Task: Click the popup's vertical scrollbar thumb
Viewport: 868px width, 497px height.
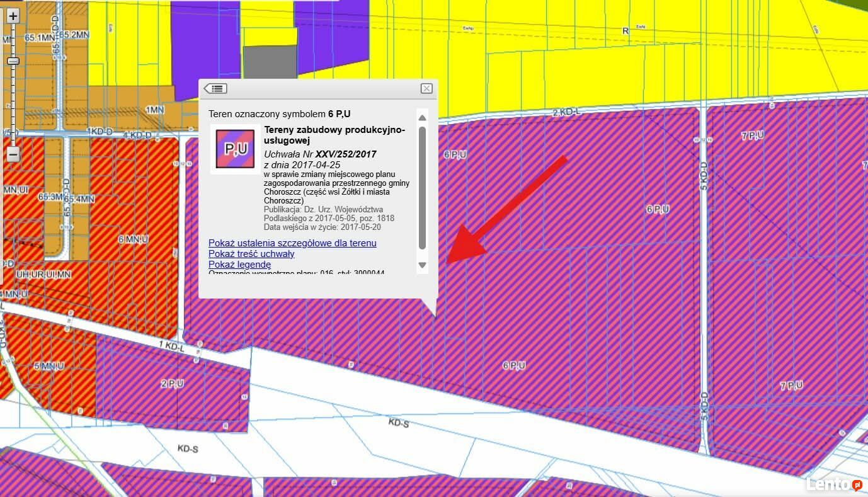Action: (x=423, y=187)
